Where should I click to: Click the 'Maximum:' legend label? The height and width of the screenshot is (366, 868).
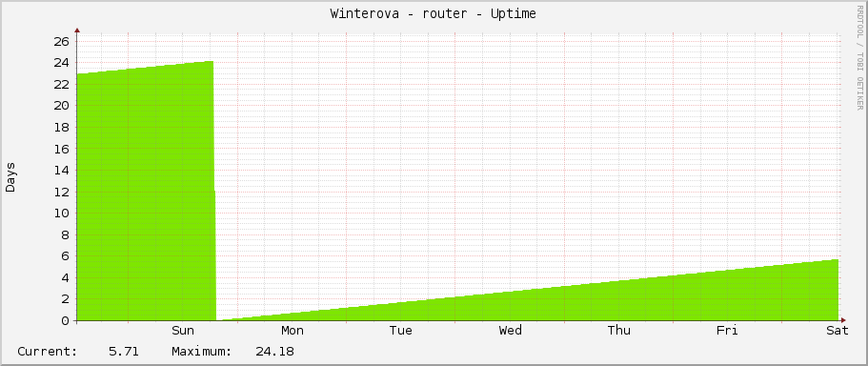tap(201, 351)
